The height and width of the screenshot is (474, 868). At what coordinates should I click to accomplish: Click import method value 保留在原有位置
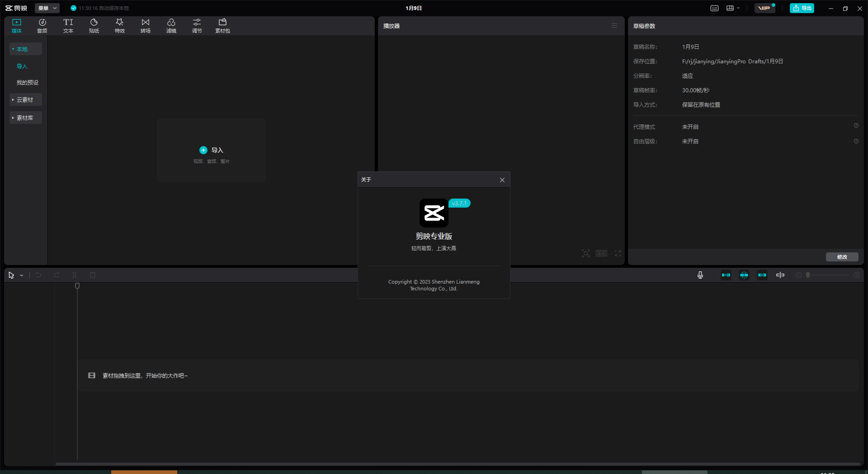[701, 105]
